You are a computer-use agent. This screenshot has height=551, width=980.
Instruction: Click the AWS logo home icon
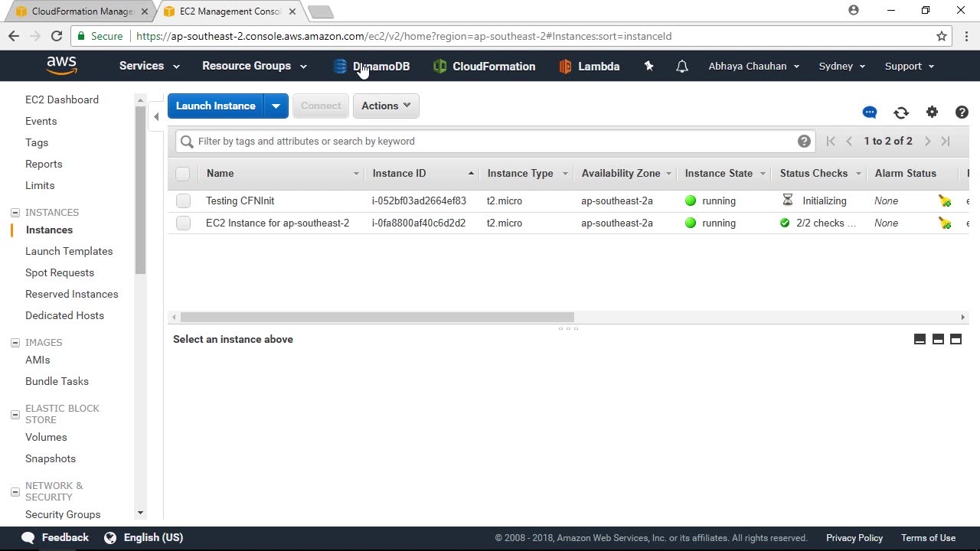pyautogui.click(x=61, y=66)
